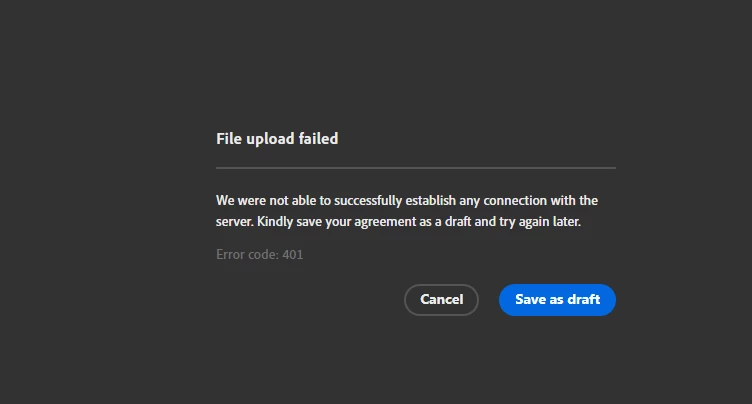Click the 'Save as draft' label text

pyautogui.click(x=557, y=299)
